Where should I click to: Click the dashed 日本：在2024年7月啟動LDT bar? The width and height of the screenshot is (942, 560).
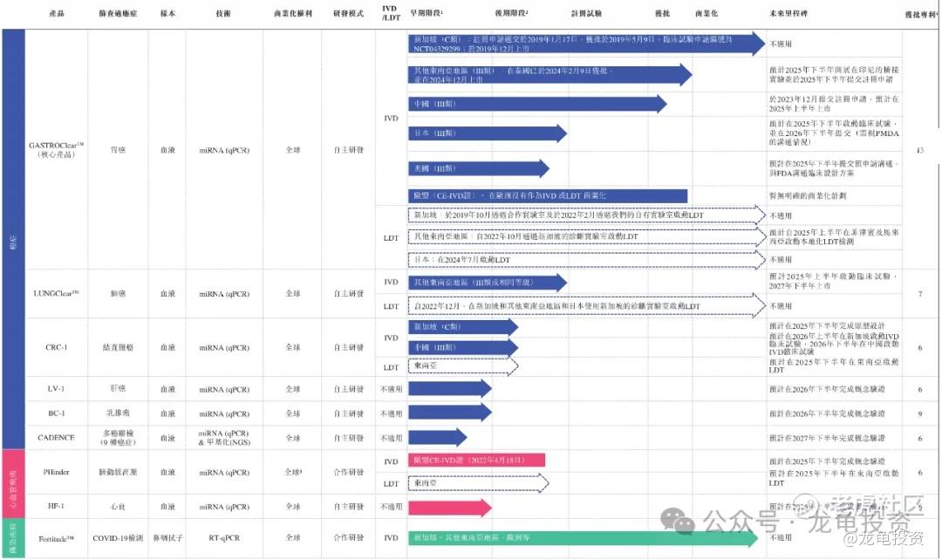tap(586, 260)
